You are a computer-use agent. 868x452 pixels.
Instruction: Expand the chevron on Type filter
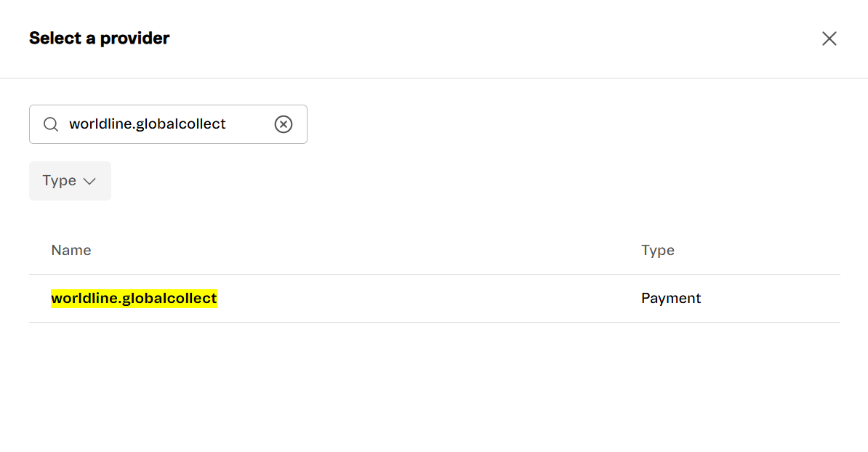point(89,181)
